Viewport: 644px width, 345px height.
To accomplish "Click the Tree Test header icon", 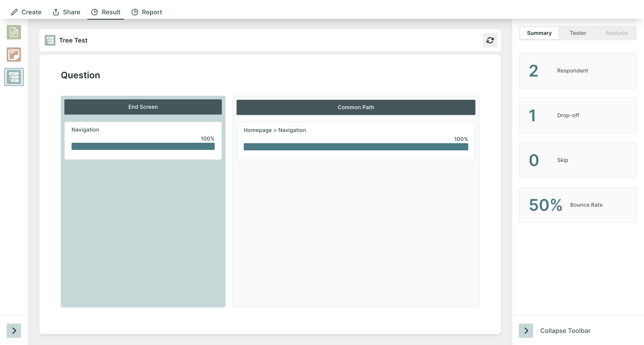I will (50, 40).
